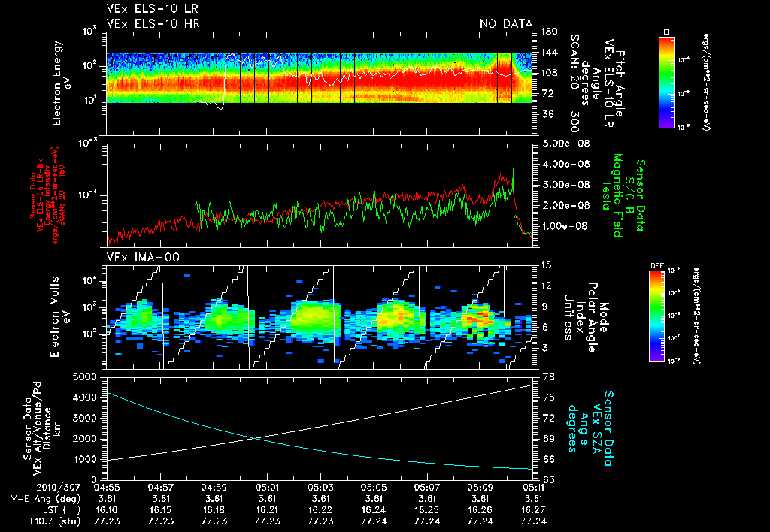
Task: Click the 04:55 time tick label
Action: [107, 488]
